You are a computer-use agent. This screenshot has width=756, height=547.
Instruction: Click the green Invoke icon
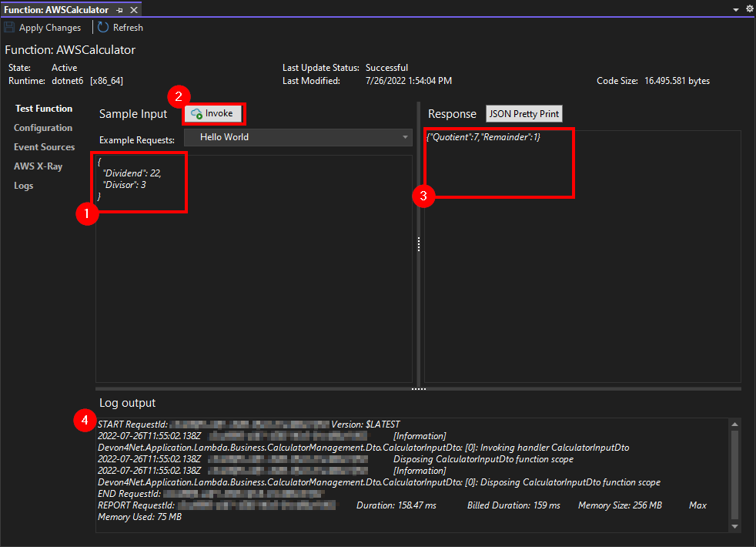[196, 112]
